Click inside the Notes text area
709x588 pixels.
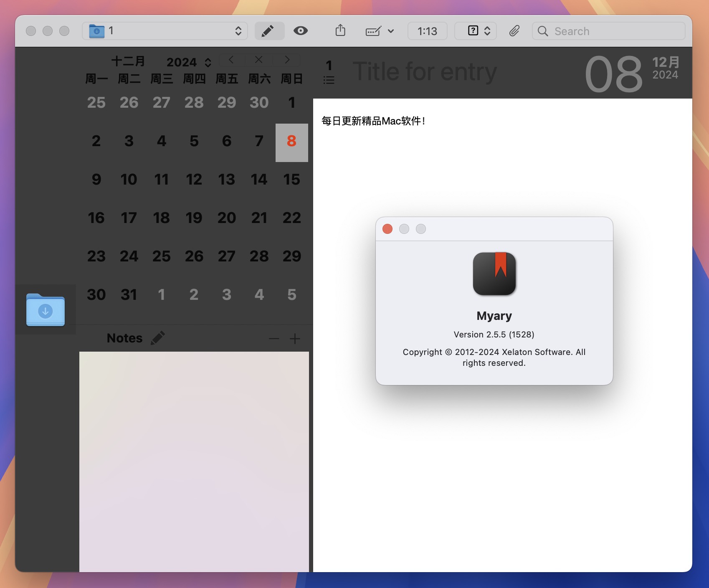click(194, 461)
